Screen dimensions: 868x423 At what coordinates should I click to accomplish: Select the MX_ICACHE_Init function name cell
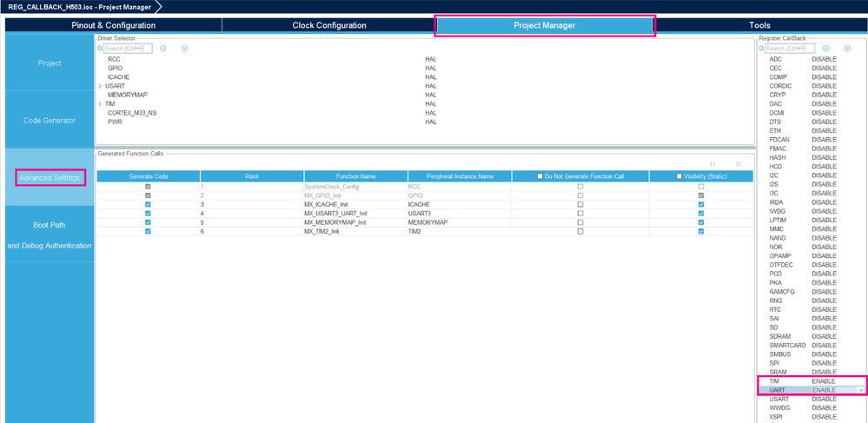[x=356, y=204]
